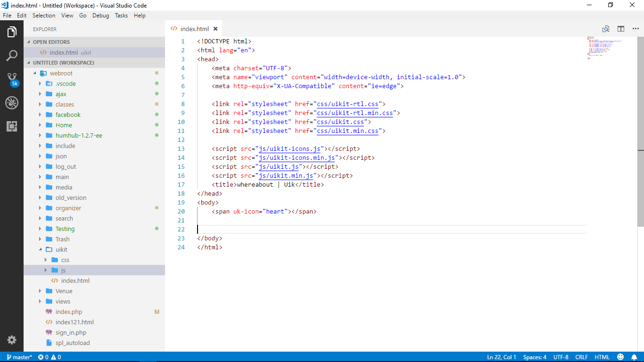The image size is (644, 362).
Task: Place cursor on line 20 span heart code
Action: point(264,211)
